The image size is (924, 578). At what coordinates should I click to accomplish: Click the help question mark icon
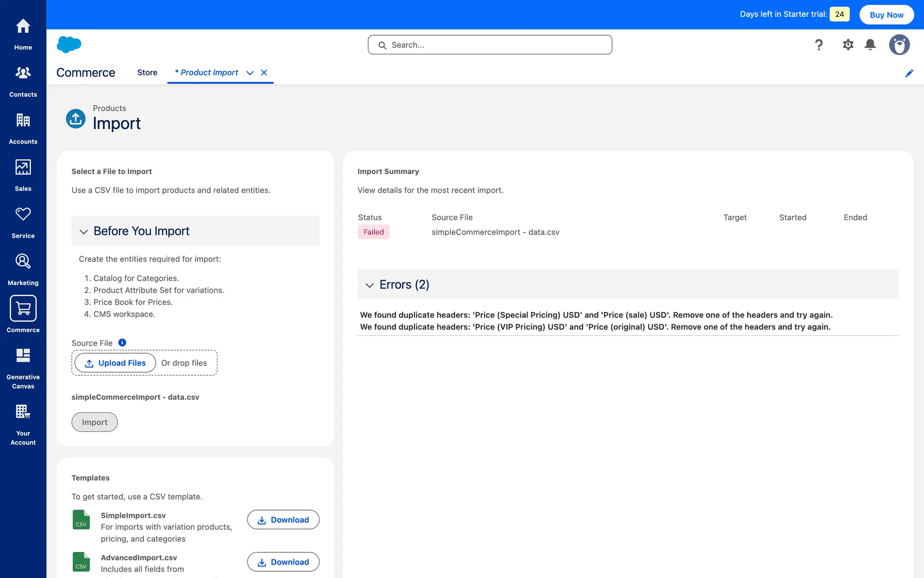pos(819,45)
